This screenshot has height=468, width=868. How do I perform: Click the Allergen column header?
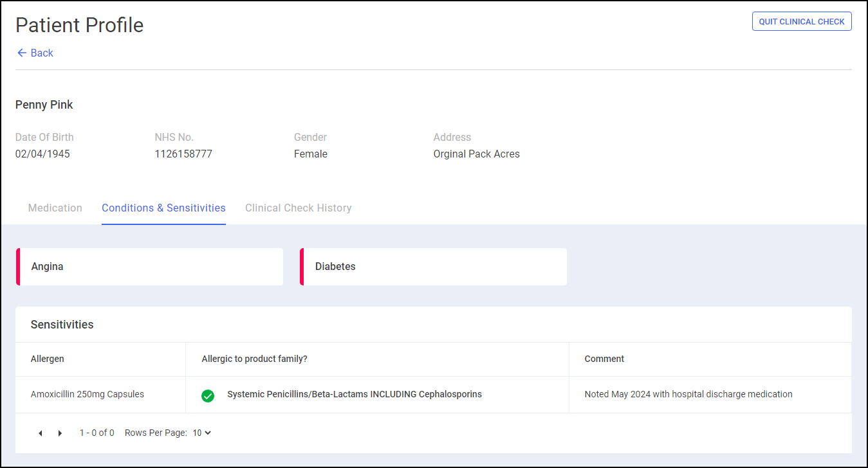(48, 359)
